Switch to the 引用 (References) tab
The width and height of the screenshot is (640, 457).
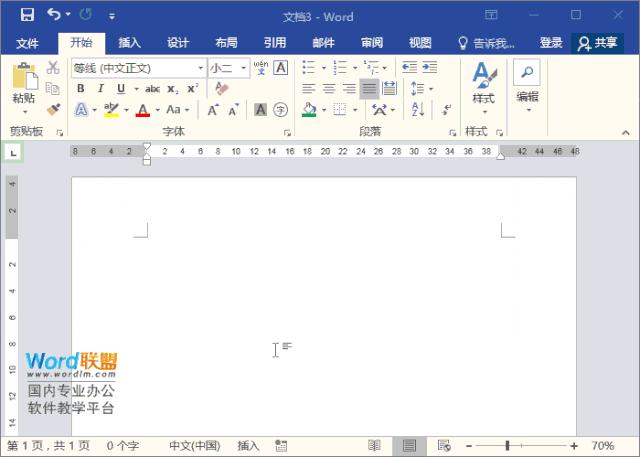click(275, 43)
